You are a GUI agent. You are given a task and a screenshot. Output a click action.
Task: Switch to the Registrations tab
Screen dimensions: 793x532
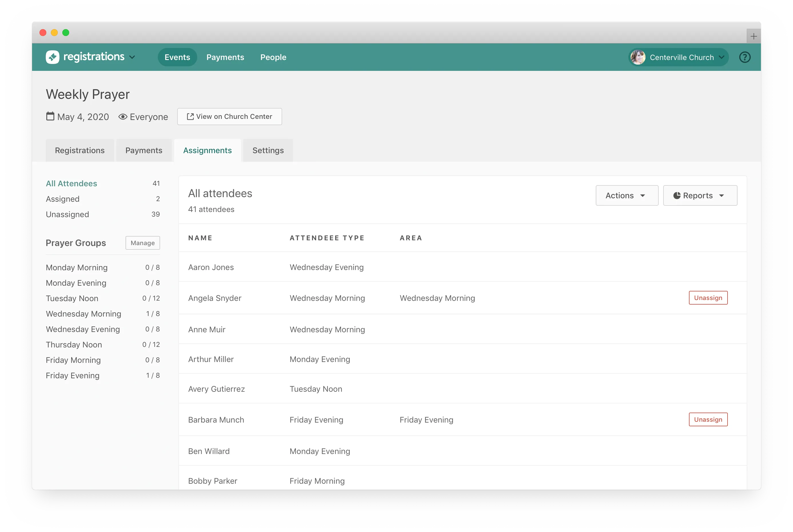coord(80,150)
